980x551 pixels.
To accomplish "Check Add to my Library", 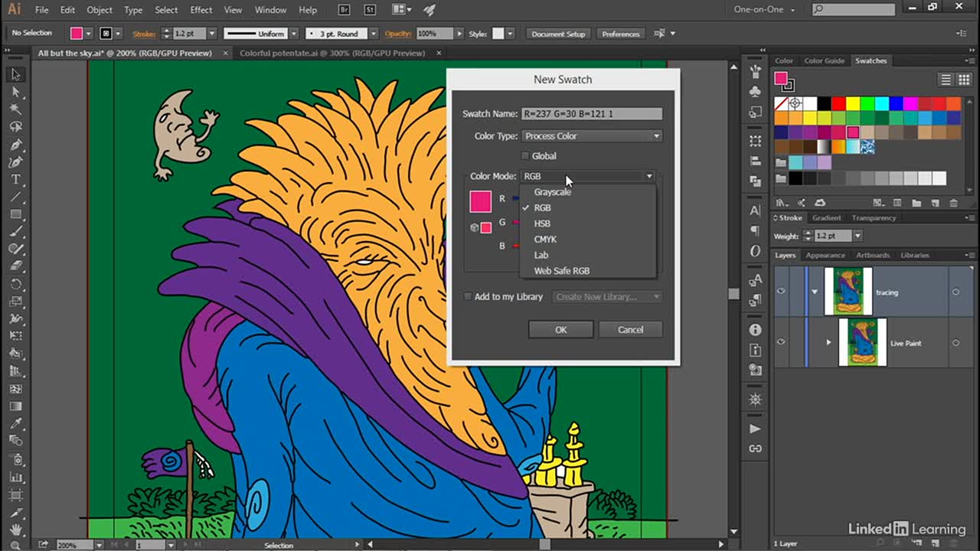I will [468, 297].
